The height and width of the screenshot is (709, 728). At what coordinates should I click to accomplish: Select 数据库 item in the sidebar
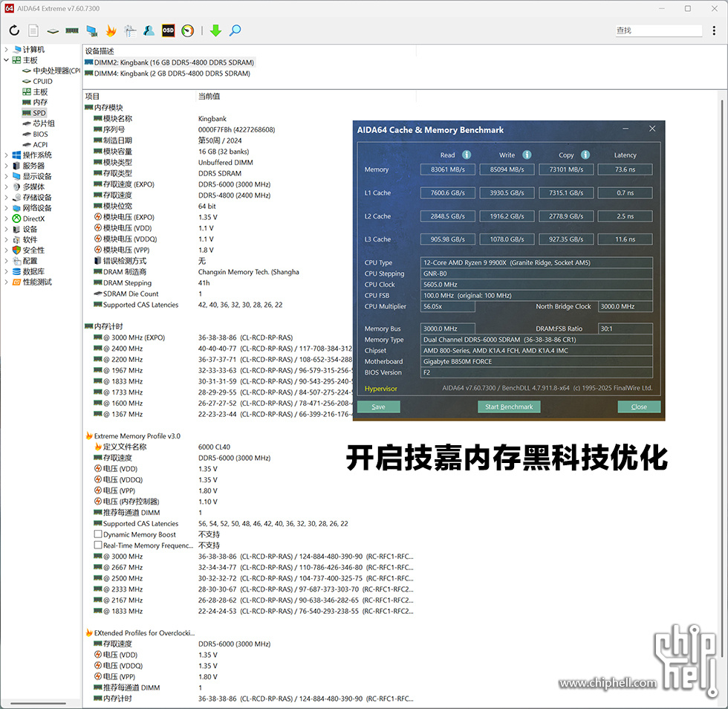click(33, 272)
